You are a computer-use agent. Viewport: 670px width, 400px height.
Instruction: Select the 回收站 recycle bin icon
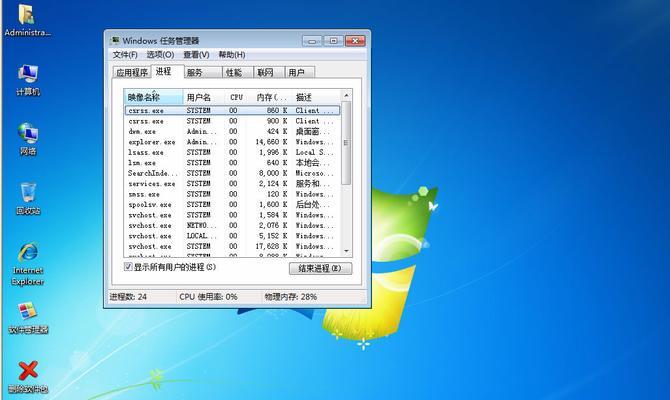point(28,199)
